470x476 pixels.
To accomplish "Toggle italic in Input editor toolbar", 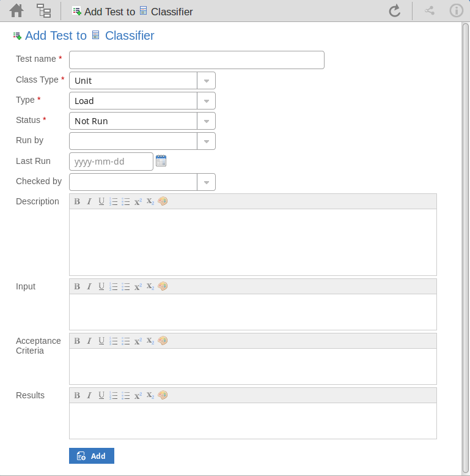I will click(89, 286).
